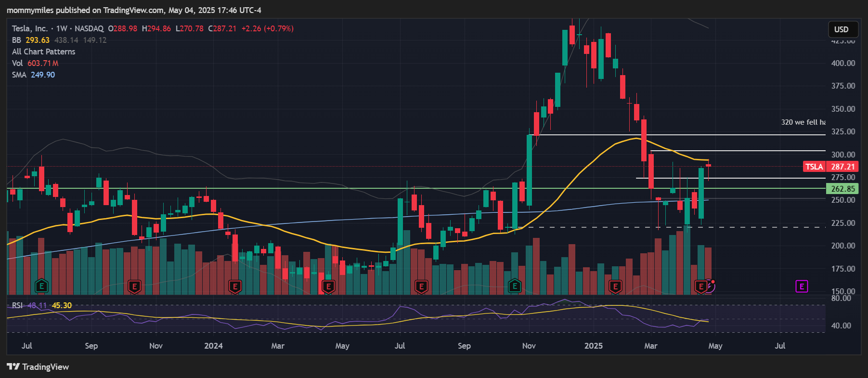Click the yellow BB 293.63 value

(x=38, y=40)
